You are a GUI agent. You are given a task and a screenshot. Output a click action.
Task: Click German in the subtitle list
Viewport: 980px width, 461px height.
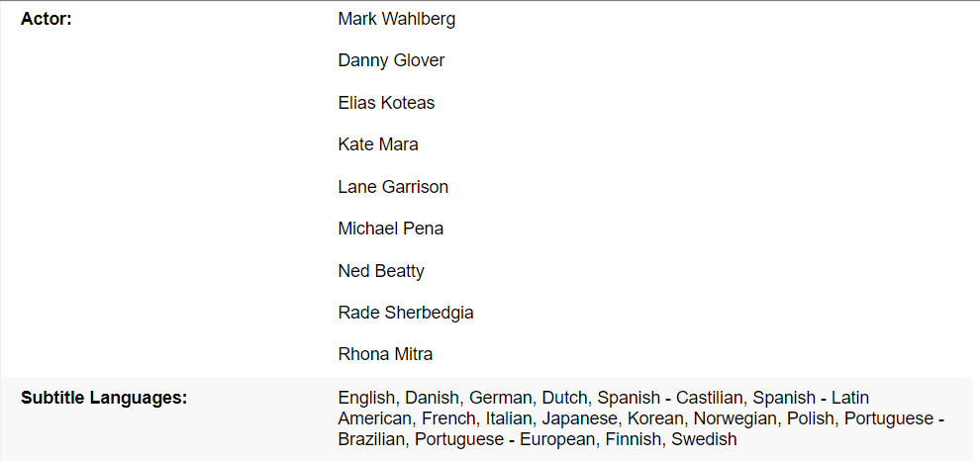500,398
